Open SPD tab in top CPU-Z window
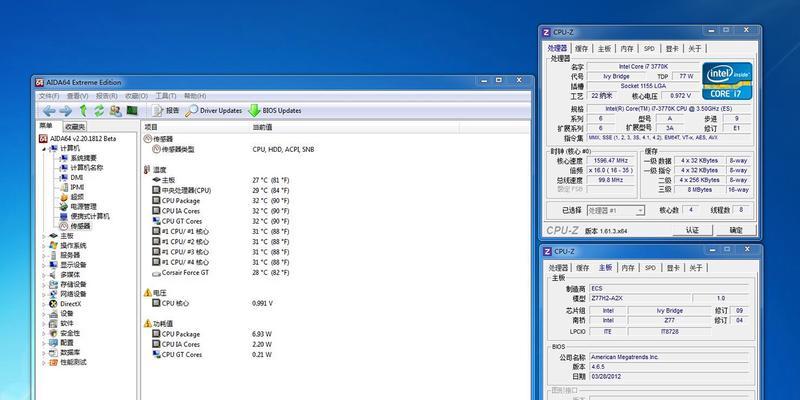 point(649,48)
